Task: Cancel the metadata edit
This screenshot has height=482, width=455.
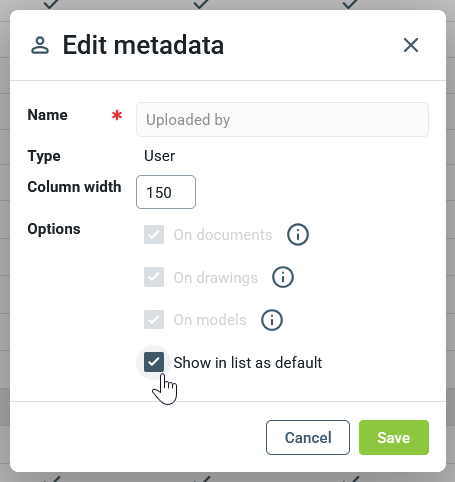Action: point(308,437)
